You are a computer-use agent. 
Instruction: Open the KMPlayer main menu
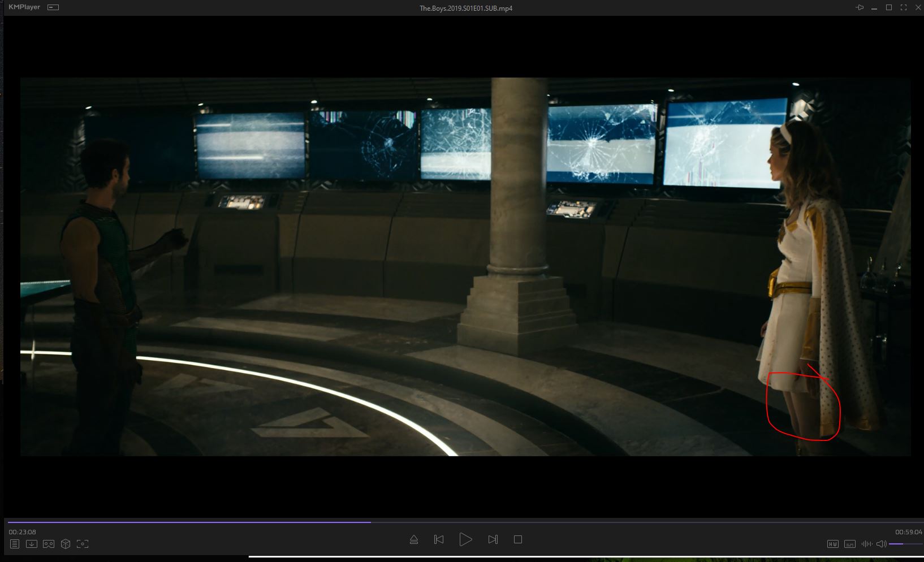(24, 7)
